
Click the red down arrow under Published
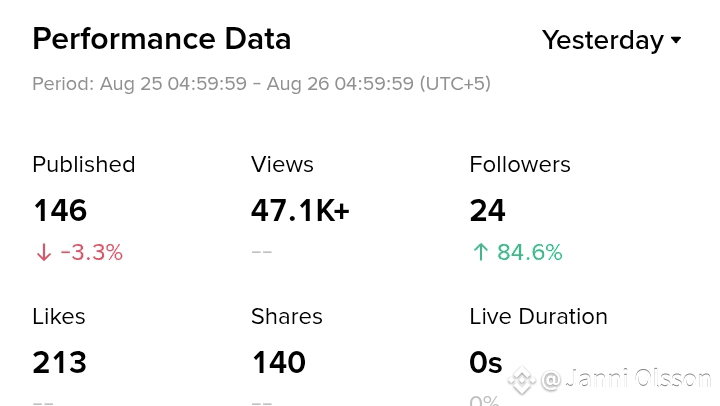44,253
